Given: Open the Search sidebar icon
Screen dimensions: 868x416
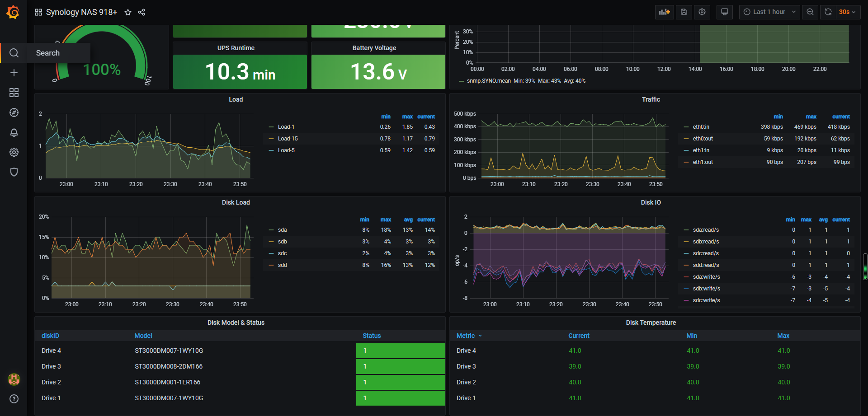Looking at the screenshot, I should point(14,53).
